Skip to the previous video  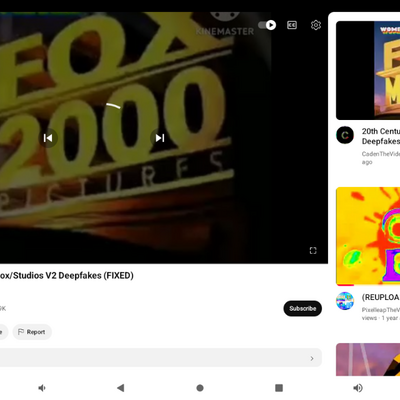[48, 138]
